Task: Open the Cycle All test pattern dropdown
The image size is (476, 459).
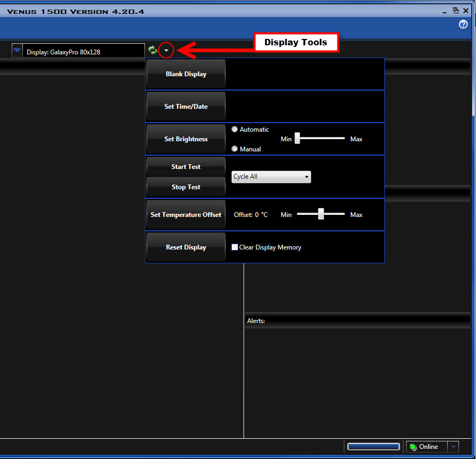Action: pyautogui.click(x=306, y=176)
